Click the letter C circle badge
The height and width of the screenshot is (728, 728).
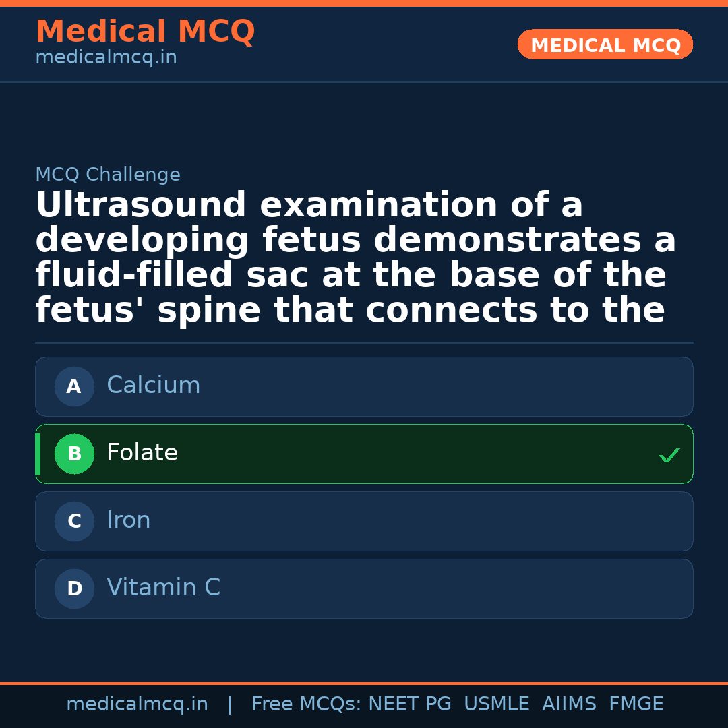tap(74, 521)
